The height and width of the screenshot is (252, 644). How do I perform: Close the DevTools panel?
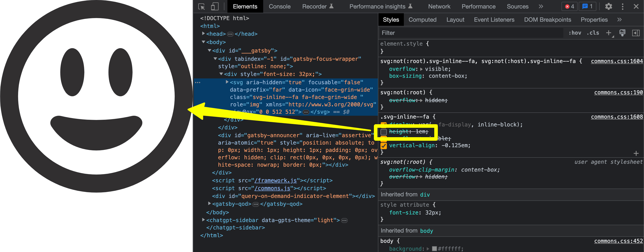[636, 6]
